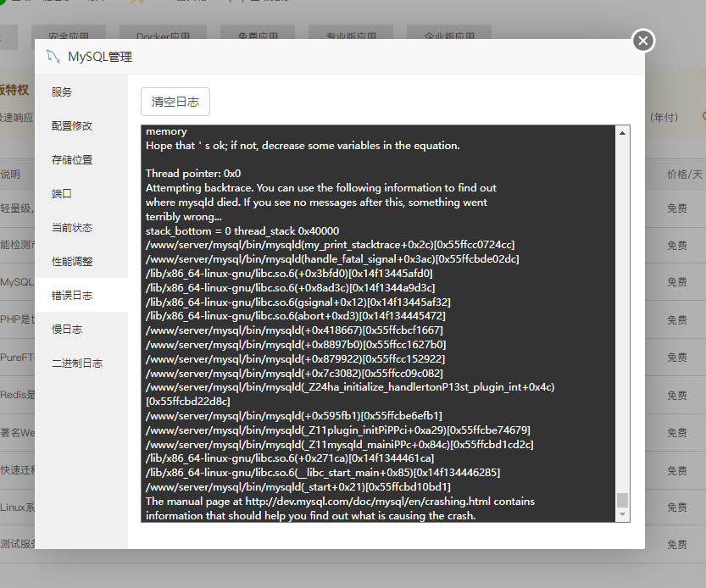Open the 慢日志 section
The image size is (706, 588).
[x=81, y=329]
